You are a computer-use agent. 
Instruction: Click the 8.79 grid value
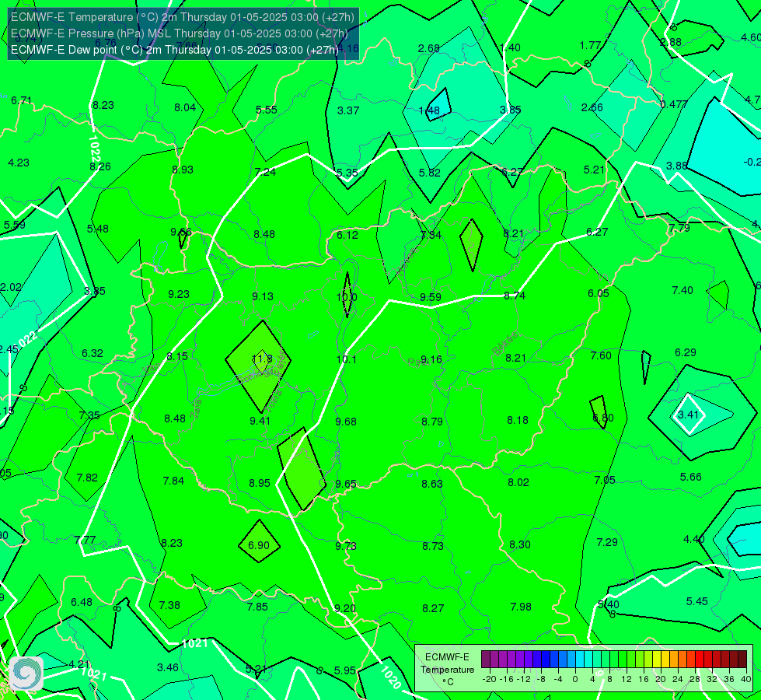point(432,422)
